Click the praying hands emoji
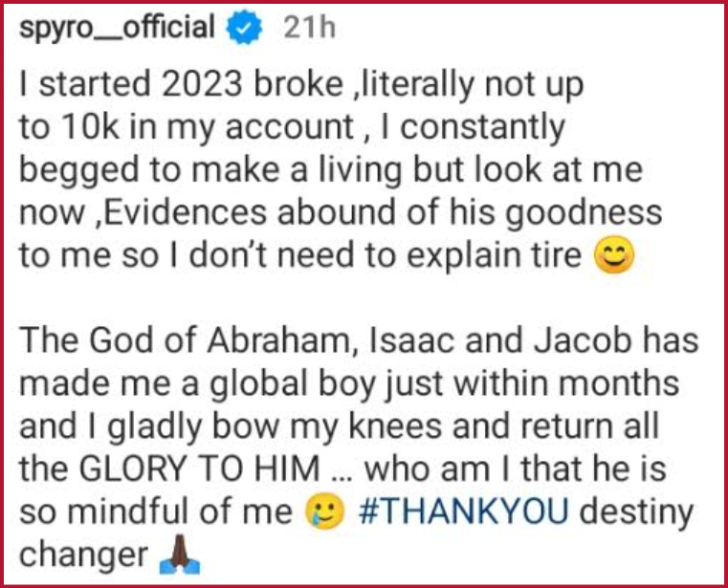 (x=179, y=555)
